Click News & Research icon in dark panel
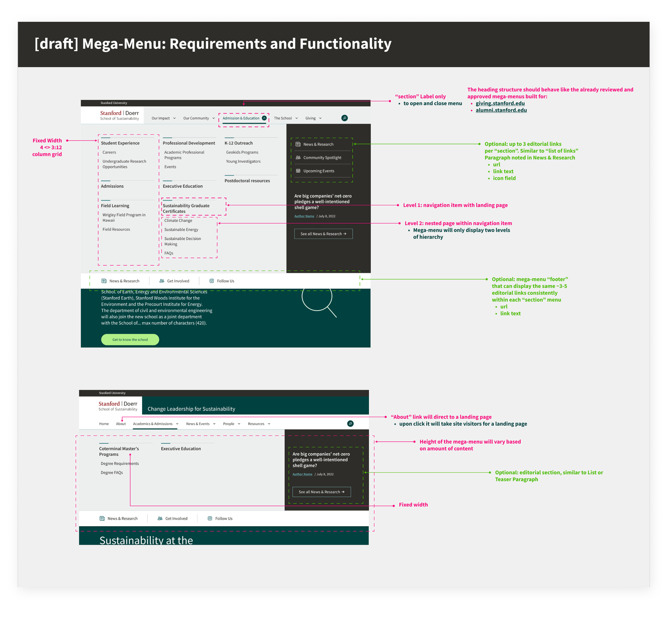The height and width of the screenshot is (619, 672). point(298,144)
